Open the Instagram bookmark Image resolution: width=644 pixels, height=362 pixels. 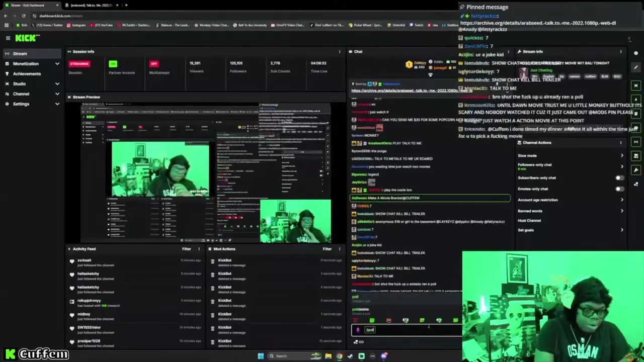[76, 25]
